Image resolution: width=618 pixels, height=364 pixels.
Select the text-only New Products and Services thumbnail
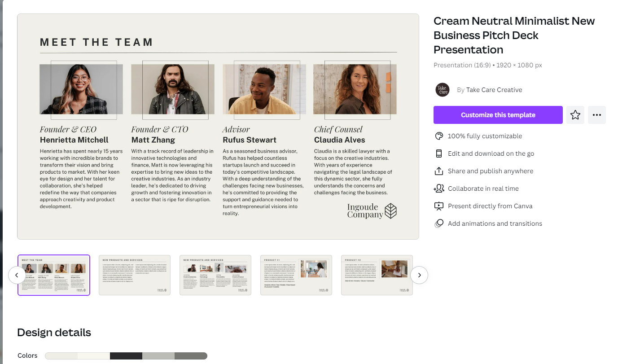(135, 275)
